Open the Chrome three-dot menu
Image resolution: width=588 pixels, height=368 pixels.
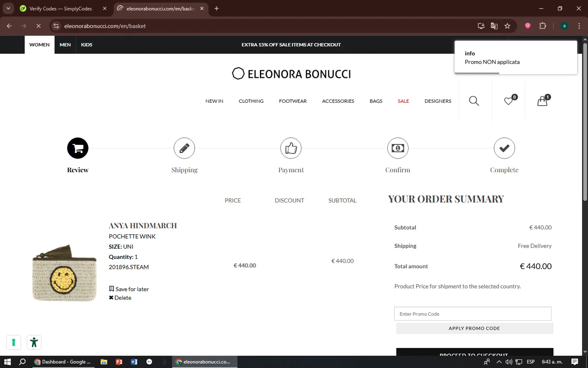point(579,26)
